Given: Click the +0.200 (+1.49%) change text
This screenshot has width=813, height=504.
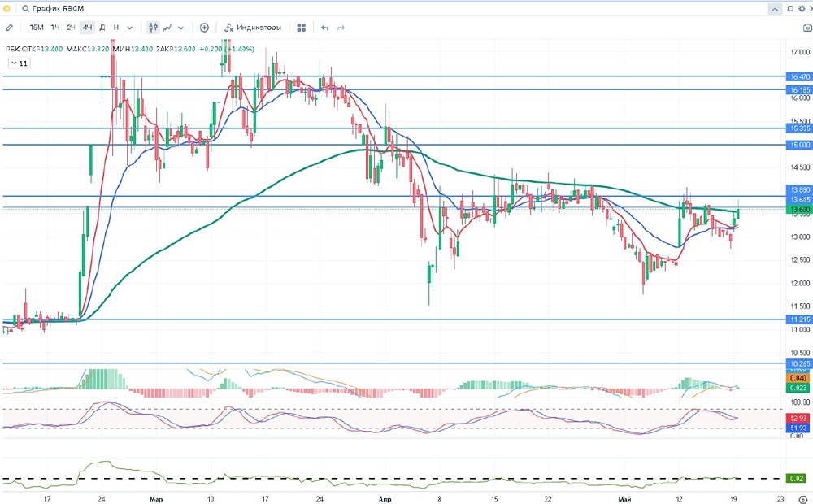Looking at the screenshot, I should click(x=227, y=49).
